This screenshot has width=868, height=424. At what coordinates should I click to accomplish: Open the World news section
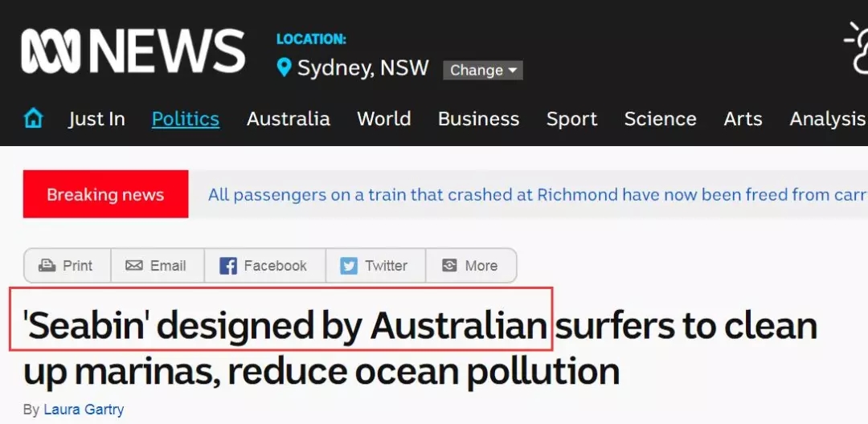(384, 119)
